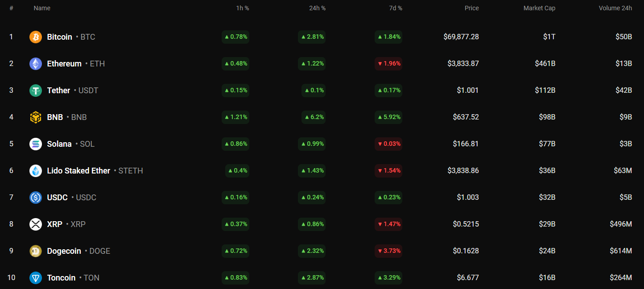Click the Dogecoin logo icon

pyautogui.click(x=36, y=251)
